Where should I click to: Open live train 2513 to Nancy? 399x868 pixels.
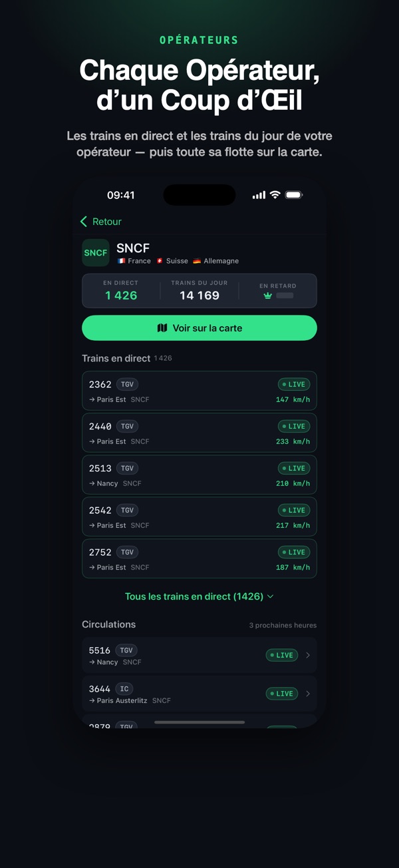pos(199,475)
